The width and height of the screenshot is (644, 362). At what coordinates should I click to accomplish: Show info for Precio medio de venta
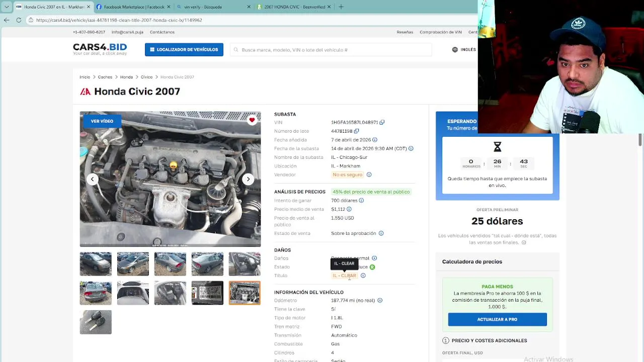(x=349, y=209)
